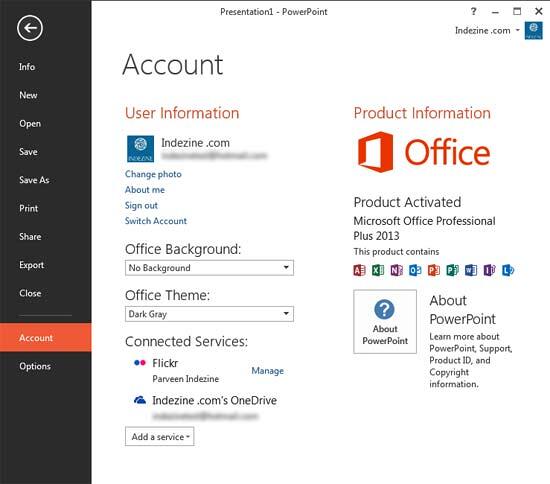Click the Access product icon
Image resolution: width=550 pixels, height=484 pixels.
pyautogui.click(x=359, y=270)
